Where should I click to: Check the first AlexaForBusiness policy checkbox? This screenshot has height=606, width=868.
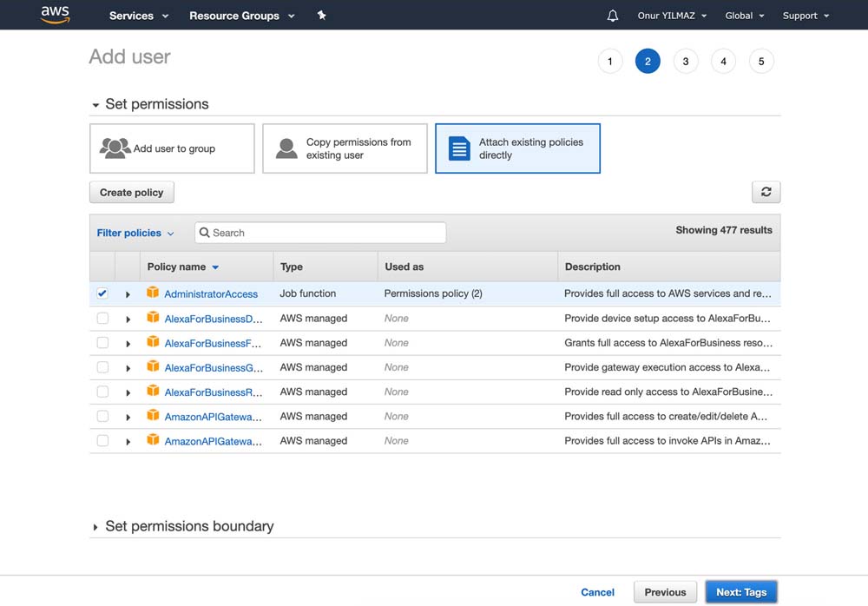pos(102,319)
